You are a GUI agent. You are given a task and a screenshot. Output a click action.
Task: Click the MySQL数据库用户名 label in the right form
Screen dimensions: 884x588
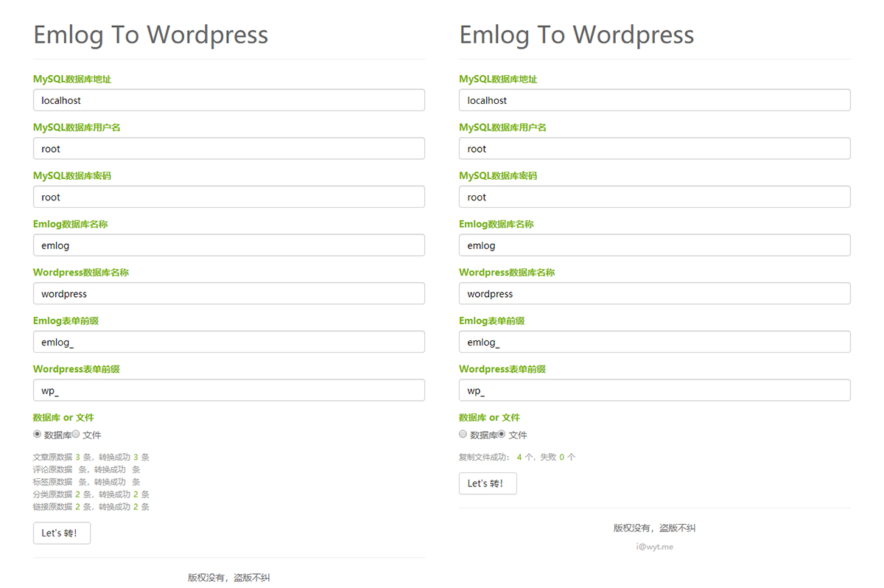tap(502, 127)
